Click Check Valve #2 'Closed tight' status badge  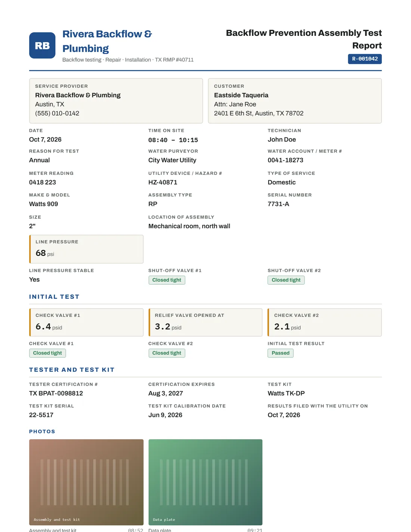click(x=167, y=353)
